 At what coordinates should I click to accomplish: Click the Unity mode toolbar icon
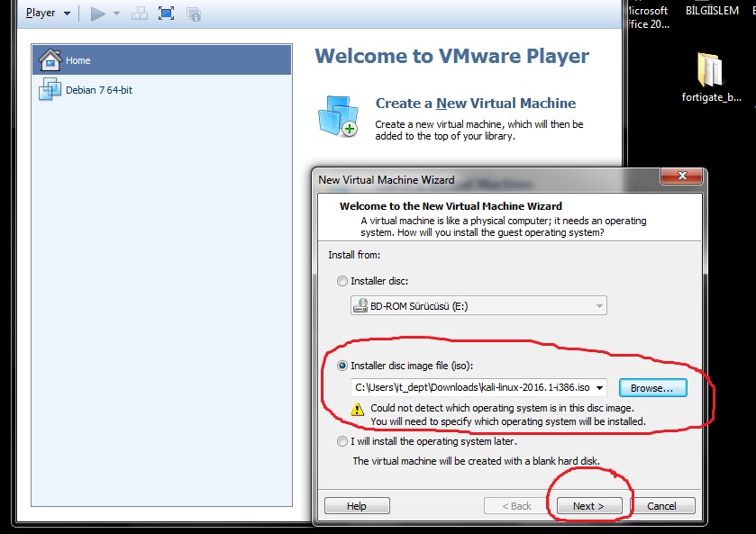[194, 14]
